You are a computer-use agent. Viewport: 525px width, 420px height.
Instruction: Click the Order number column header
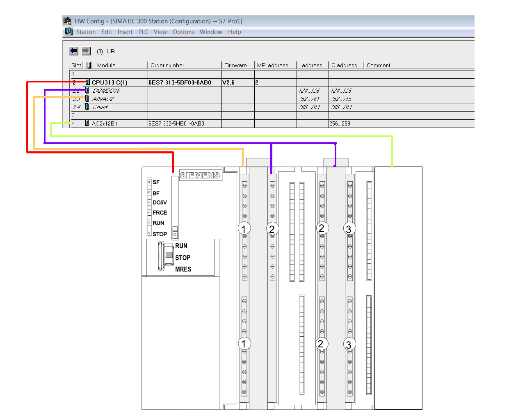185,65
